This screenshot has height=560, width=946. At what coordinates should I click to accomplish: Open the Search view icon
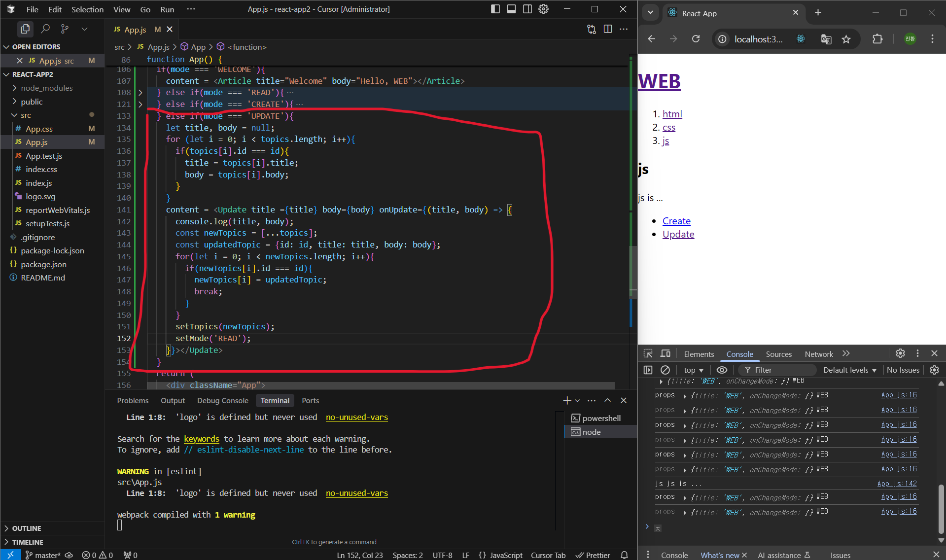pyautogui.click(x=45, y=29)
